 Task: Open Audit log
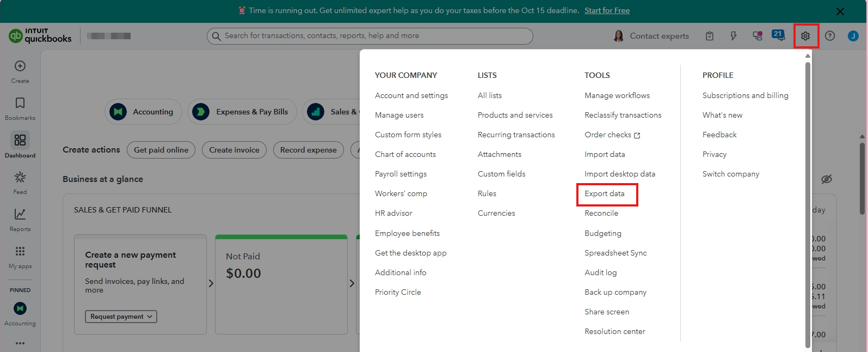pyautogui.click(x=601, y=272)
